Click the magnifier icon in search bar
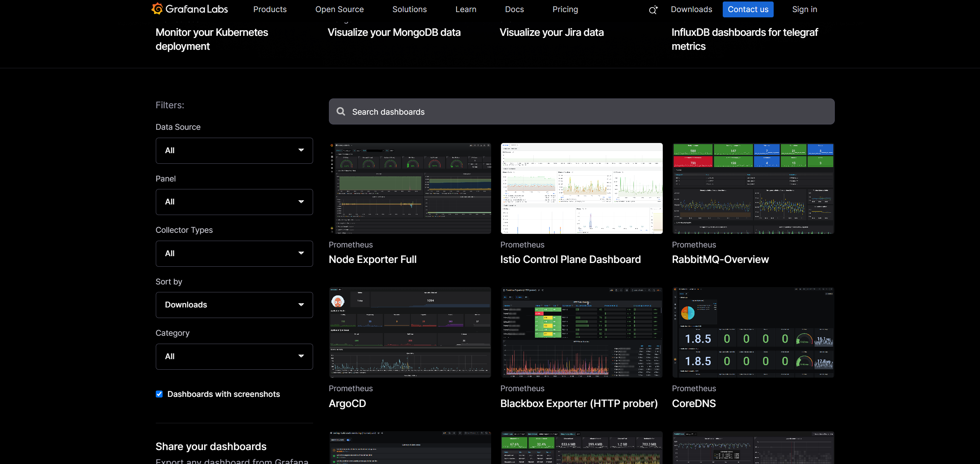The image size is (980, 464). point(341,111)
